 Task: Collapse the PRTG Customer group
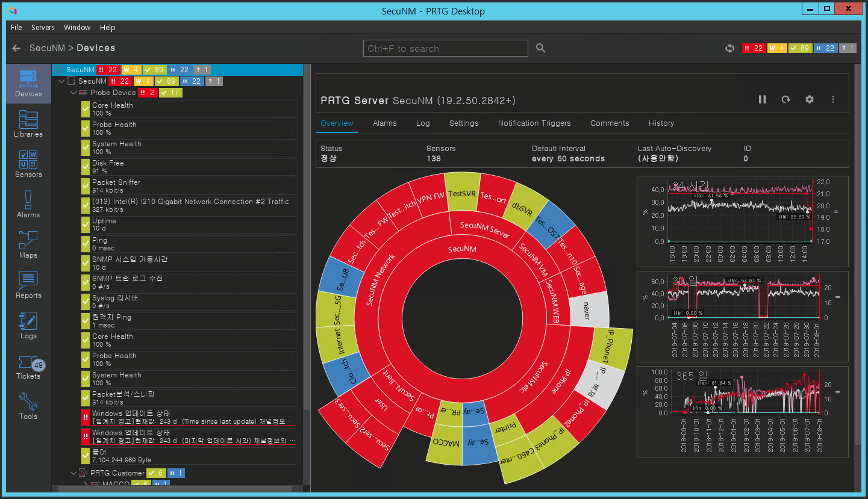click(73, 473)
